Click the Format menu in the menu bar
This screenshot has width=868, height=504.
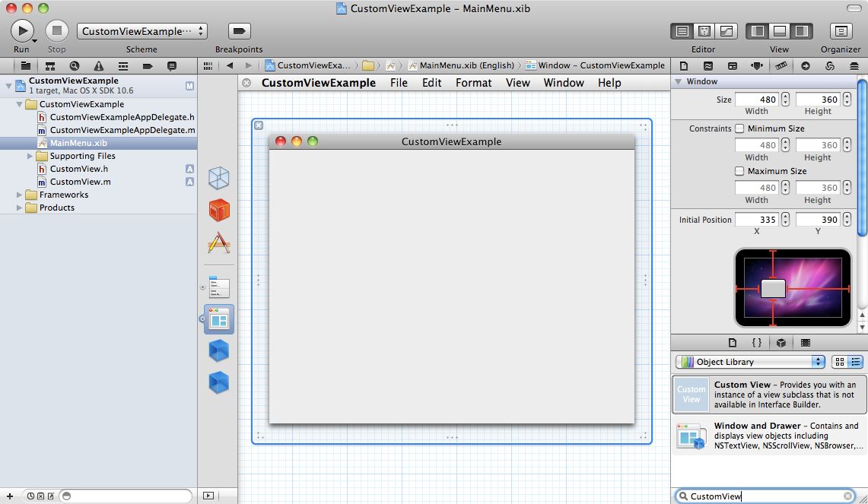(473, 83)
